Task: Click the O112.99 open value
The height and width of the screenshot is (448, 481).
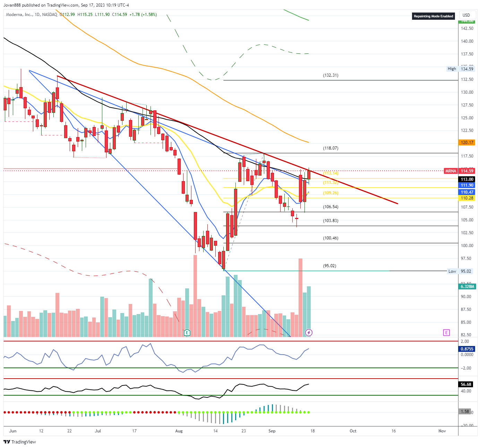Action: (67, 15)
